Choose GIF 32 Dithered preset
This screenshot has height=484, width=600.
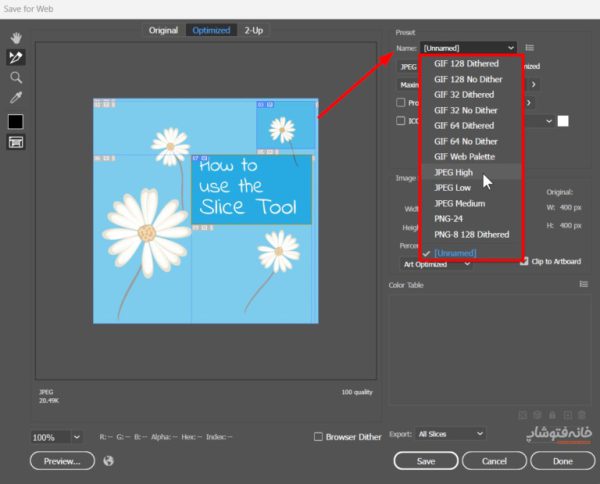pyautogui.click(x=464, y=95)
